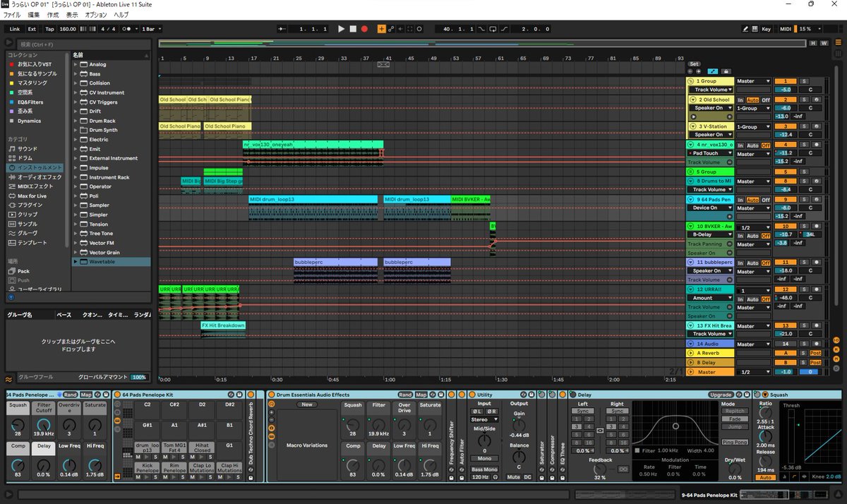Expand the Wavetable instrument folder

[x=76, y=262]
